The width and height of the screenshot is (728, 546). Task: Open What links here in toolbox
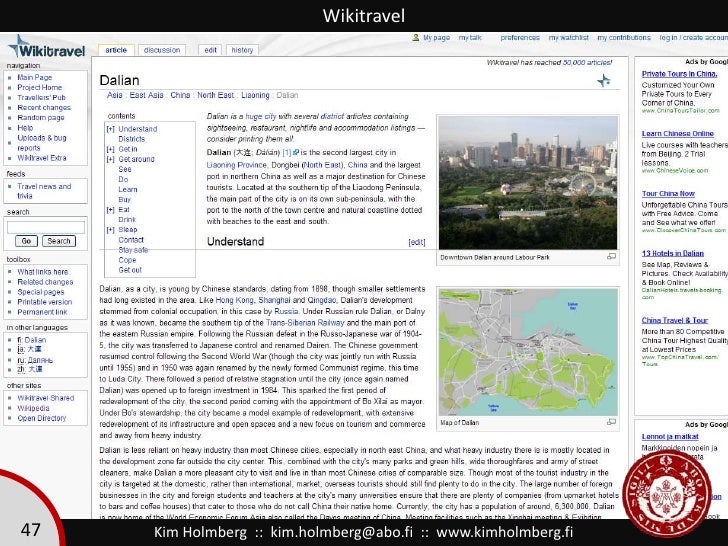coord(43,272)
